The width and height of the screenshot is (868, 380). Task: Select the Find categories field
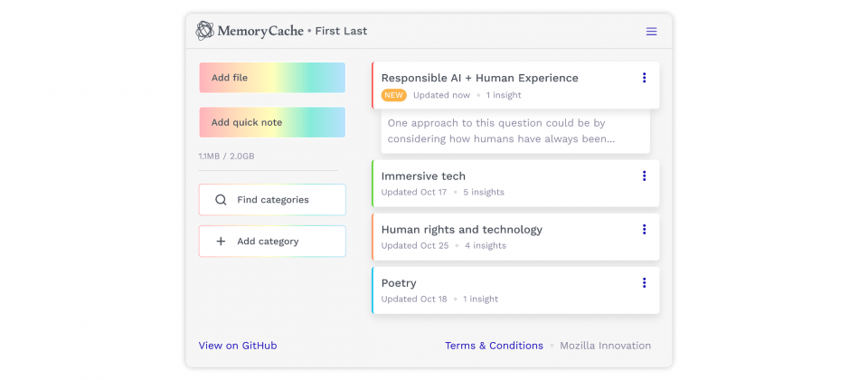(x=272, y=200)
